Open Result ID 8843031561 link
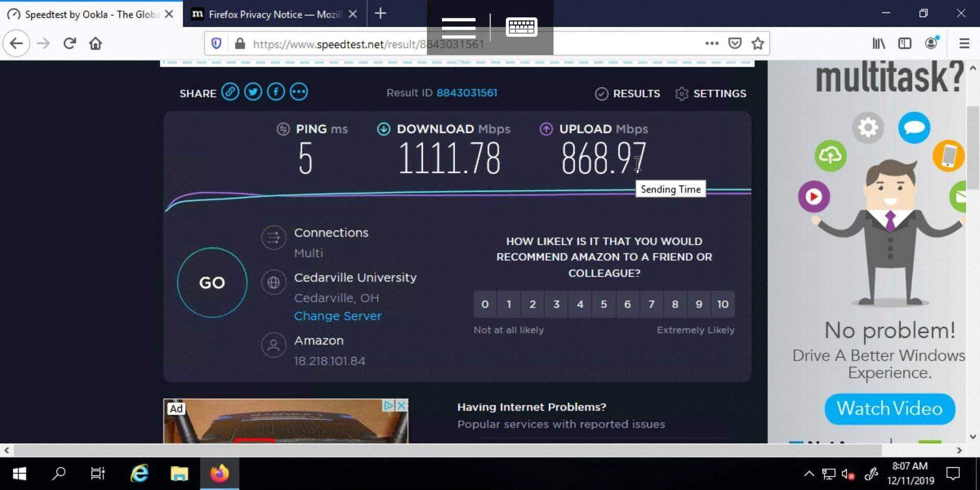This screenshot has height=490, width=980. click(x=467, y=93)
